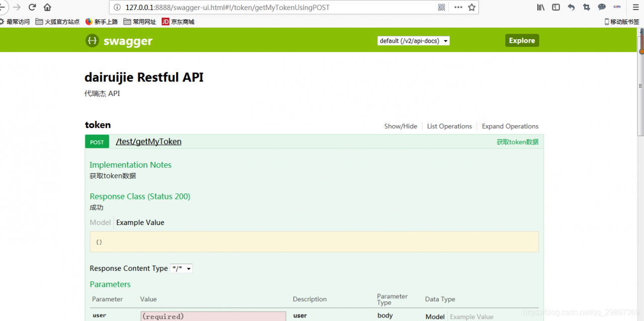Collapse the /test/getMyToken operation

coord(148,142)
